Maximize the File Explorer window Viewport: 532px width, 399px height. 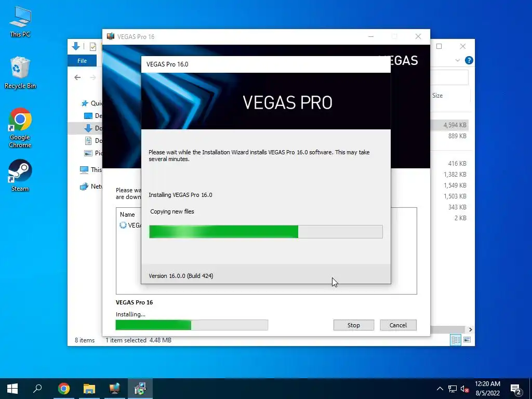439,46
